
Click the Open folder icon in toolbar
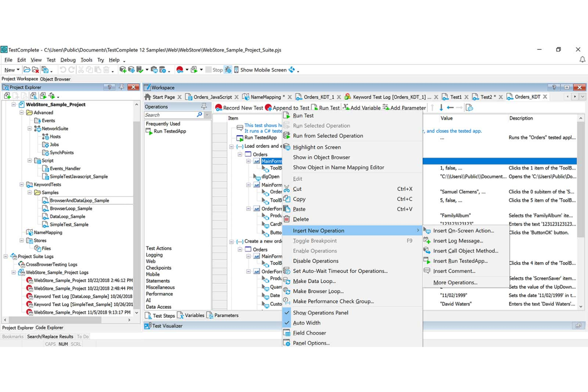[x=27, y=70]
